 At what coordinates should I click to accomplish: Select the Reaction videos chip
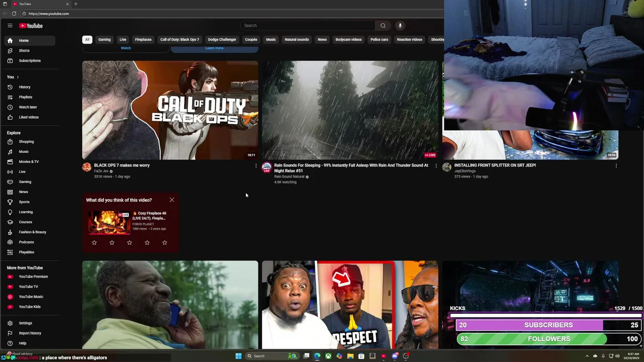pyautogui.click(x=410, y=39)
